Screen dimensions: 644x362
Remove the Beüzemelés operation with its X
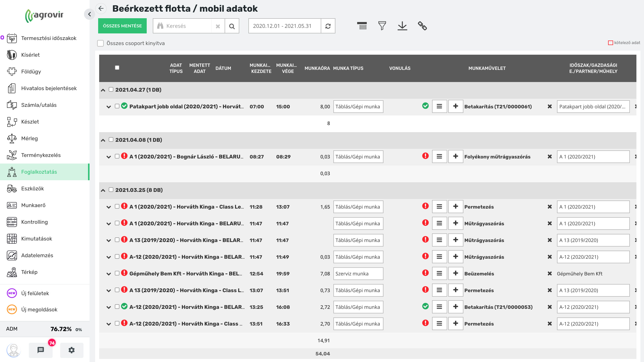tap(550, 273)
